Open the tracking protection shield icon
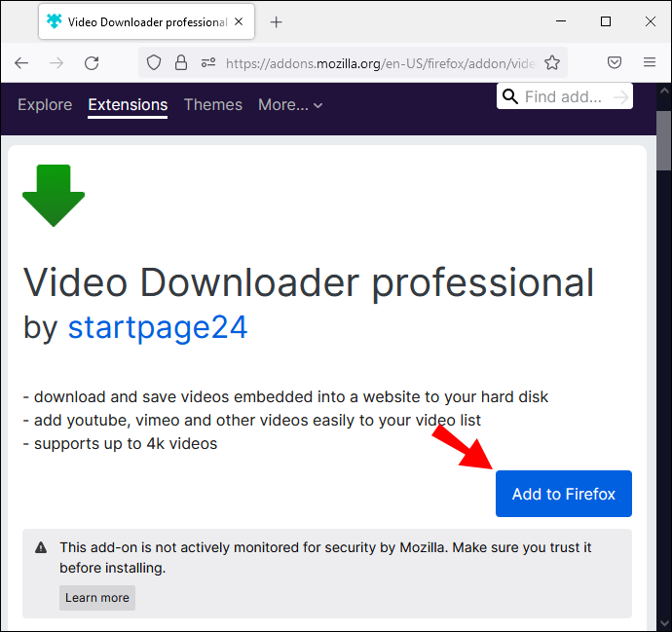Viewport: 672px width, 632px height. pyautogui.click(x=154, y=63)
